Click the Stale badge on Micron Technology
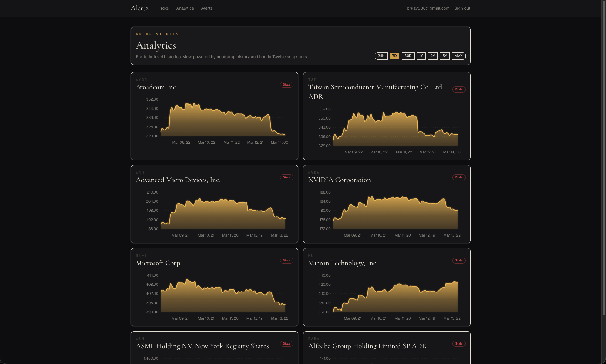This screenshot has height=364, width=606. click(x=459, y=260)
